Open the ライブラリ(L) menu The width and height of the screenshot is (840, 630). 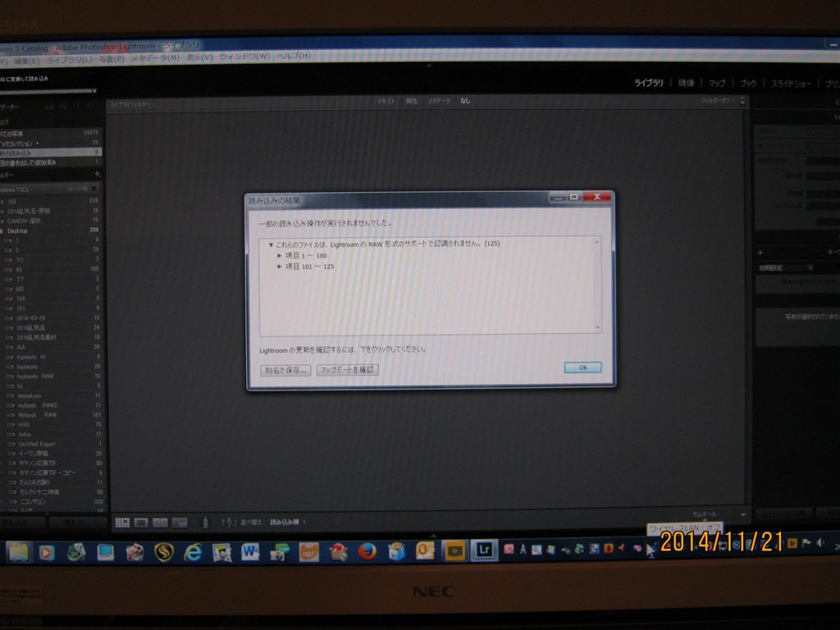70,60
